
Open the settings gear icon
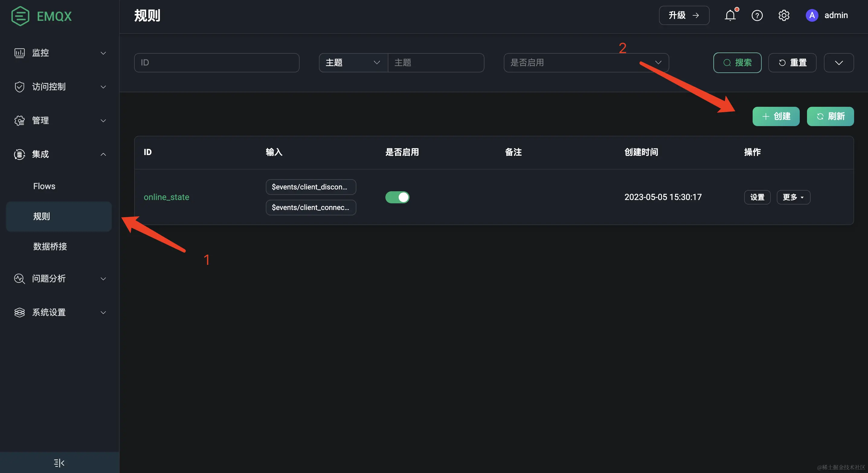(784, 15)
